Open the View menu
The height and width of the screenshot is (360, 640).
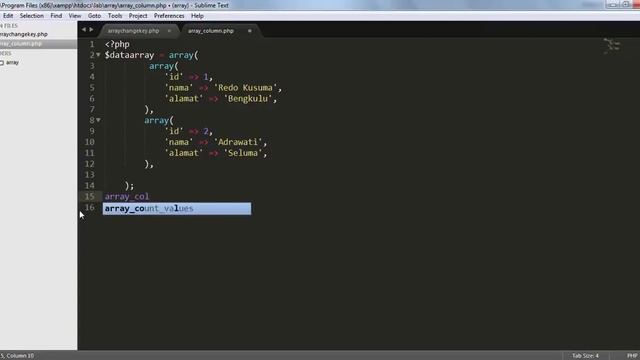[75, 16]
